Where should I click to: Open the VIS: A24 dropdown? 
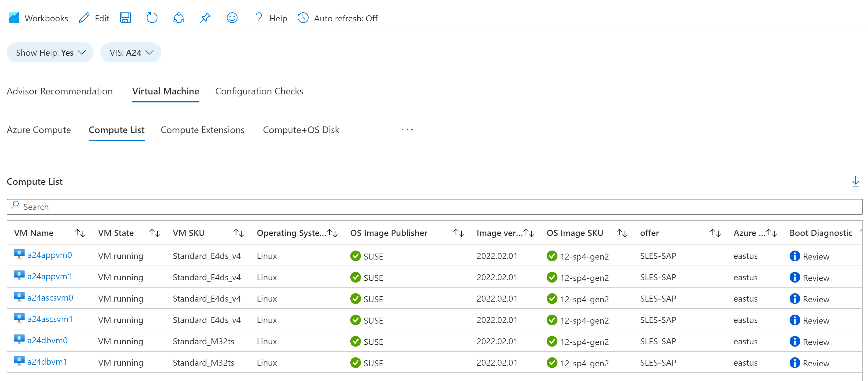(x=131, y=53)
